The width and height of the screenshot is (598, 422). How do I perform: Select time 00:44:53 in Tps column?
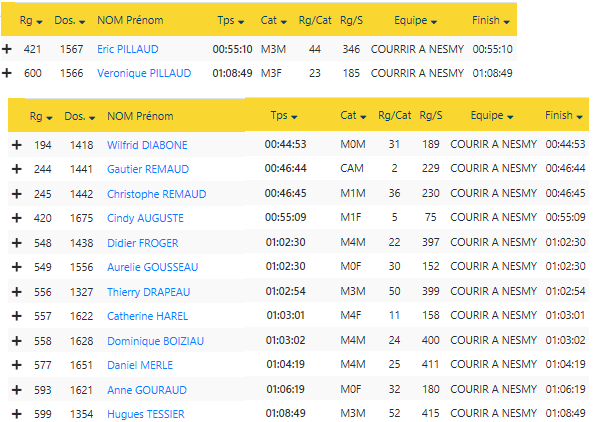point(286,144)
